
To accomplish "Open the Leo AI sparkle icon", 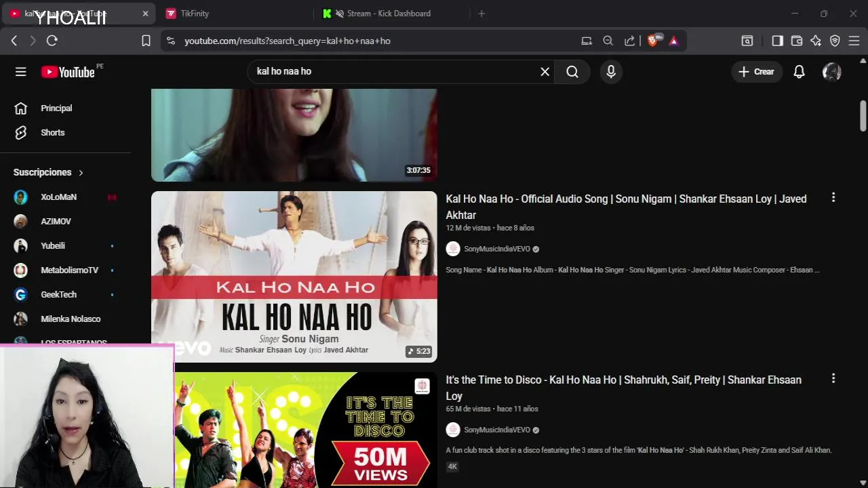I will tap(816, 41).
